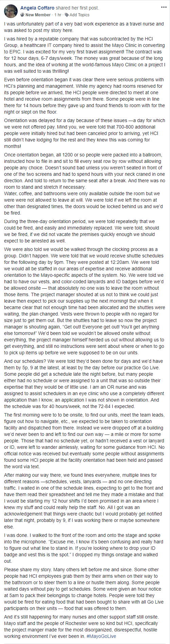Open Angela Coffaro's profile picture
Viewport: 170px width, 644px height.
(11, 11)
